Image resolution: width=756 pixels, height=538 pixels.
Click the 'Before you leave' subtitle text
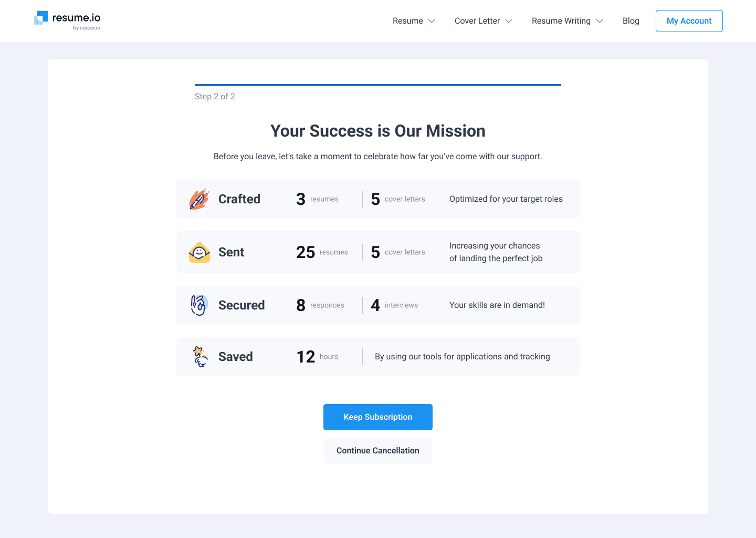point(378,157)
